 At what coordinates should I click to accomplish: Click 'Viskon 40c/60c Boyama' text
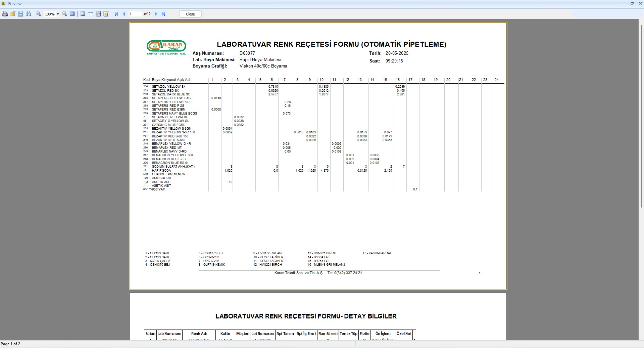(x=263, y=66)
